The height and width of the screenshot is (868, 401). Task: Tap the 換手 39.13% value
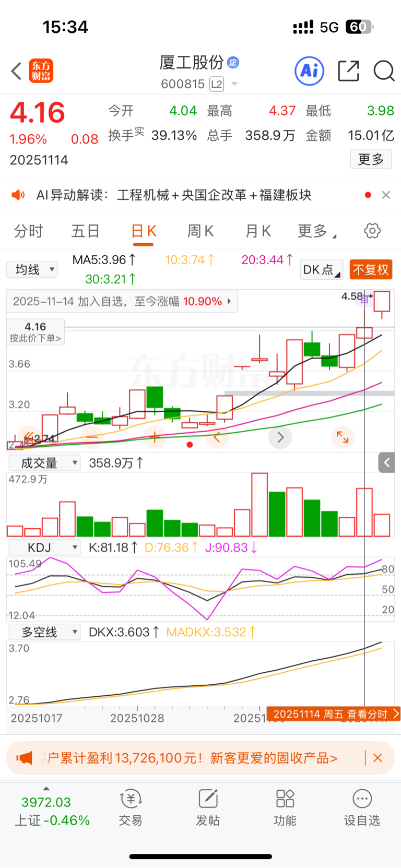pos(174,136)
